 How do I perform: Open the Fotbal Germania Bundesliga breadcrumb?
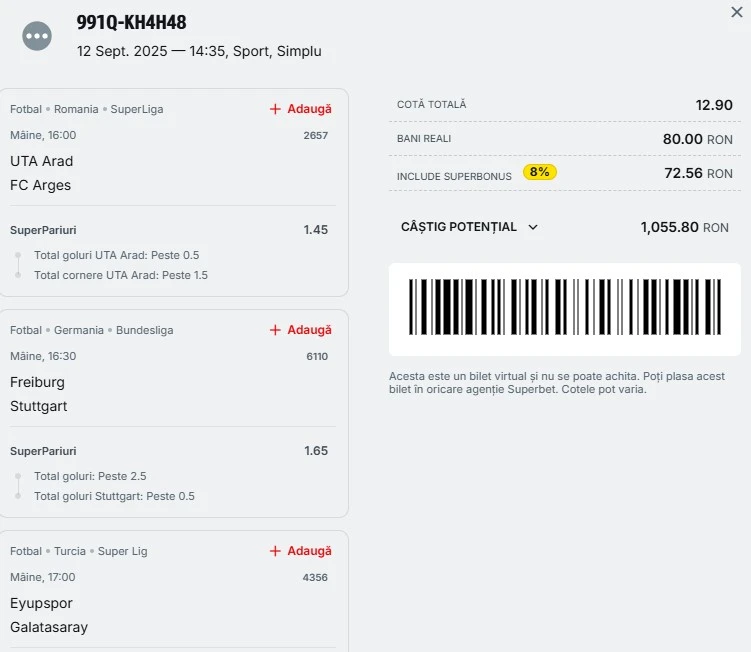[91, 330]
